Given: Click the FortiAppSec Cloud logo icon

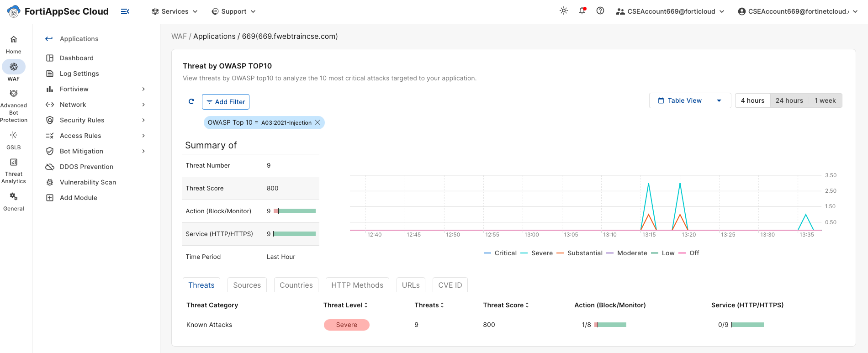Looking at the screenshot, I should [x=14, y=11].
